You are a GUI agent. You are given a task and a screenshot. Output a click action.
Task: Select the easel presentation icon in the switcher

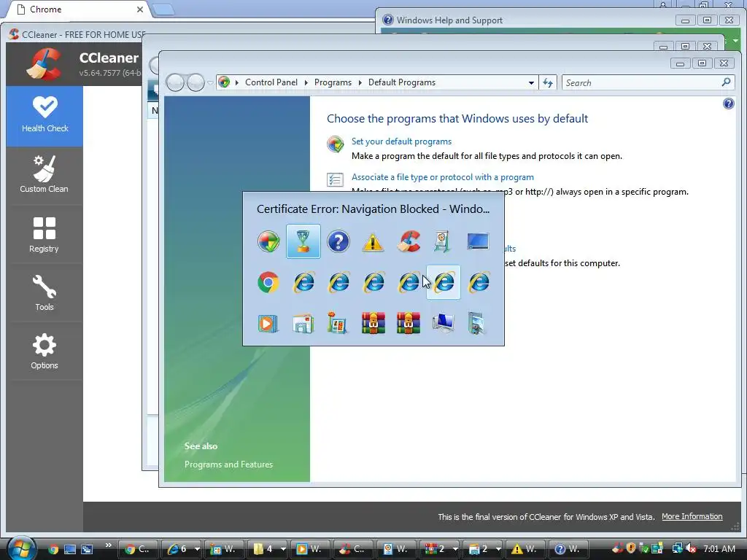pyautogui.click(x=443, y=241)
